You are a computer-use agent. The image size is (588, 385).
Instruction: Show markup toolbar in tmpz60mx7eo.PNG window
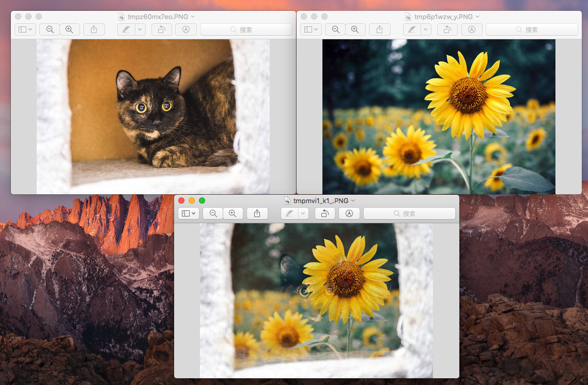click(x=186, y=29)
